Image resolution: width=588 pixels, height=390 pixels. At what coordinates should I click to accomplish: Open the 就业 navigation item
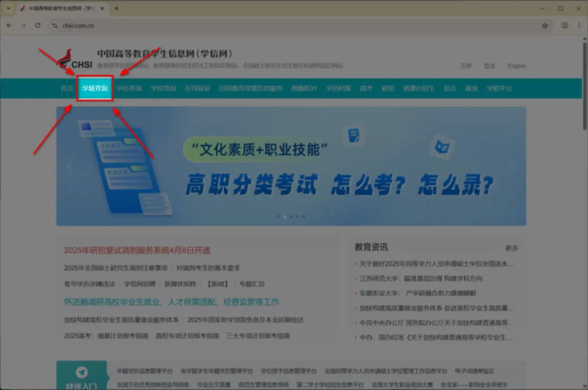pos(471,88)
